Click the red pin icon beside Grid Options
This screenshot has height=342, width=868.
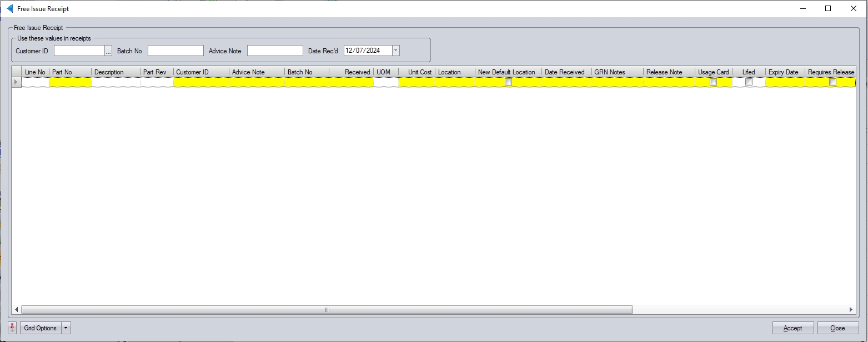click(x=13, y=328)
